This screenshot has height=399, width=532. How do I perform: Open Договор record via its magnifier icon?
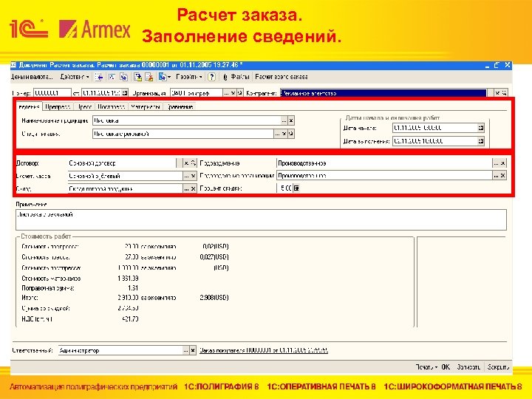193,163
